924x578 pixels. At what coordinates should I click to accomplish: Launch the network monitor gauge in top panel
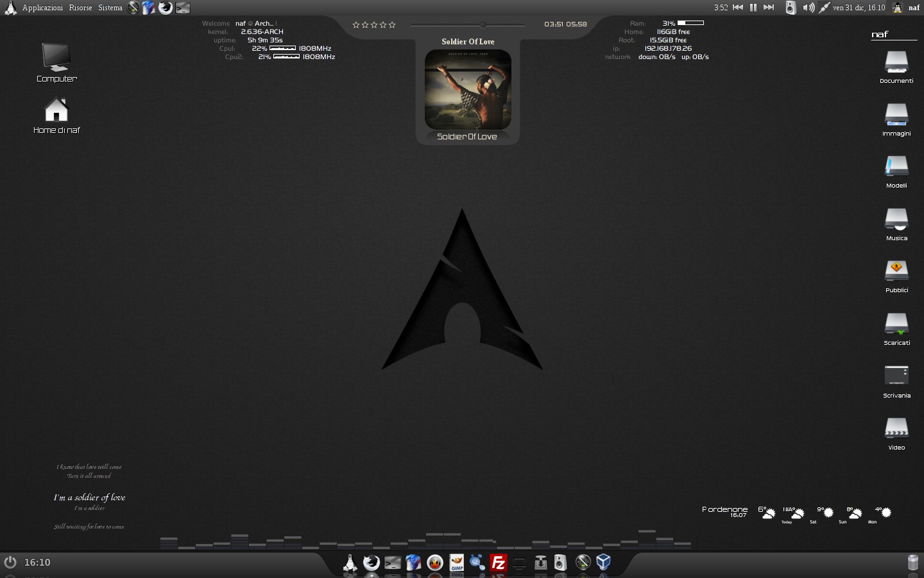click(133, 8)
